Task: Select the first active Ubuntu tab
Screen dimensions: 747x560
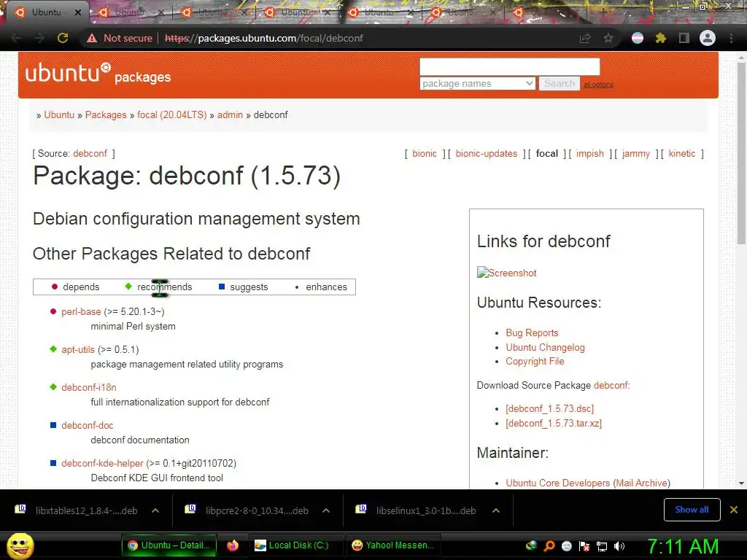Action: [x=47, y=12]
